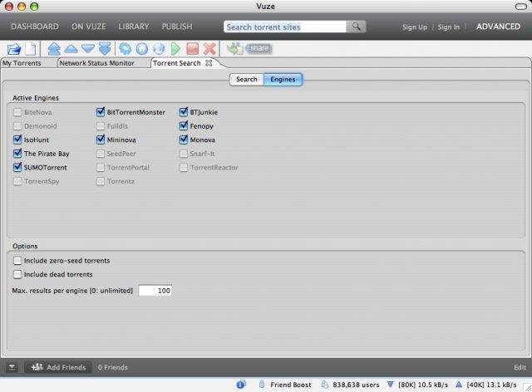The width and height of the screenshot is (532, 392).
Task: Click the move down arrow icon
Action: pos(88,49)
